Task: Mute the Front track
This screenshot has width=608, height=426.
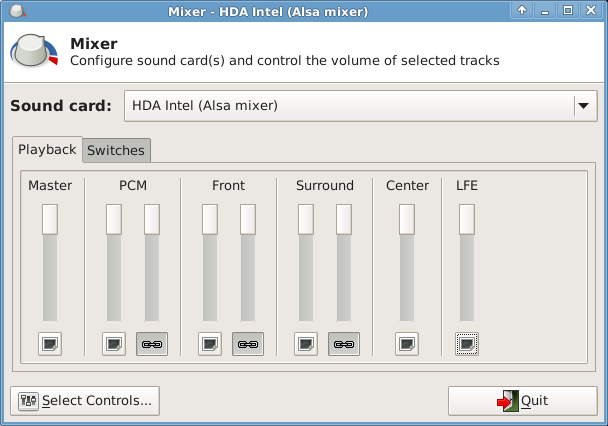Action: (x=210, y=344)
